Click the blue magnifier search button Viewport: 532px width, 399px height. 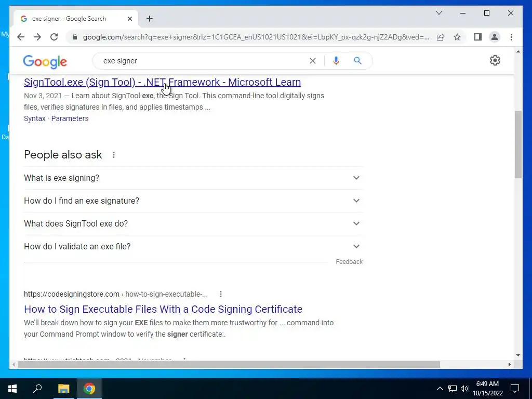pyautogui.click(x=357, y=61)
